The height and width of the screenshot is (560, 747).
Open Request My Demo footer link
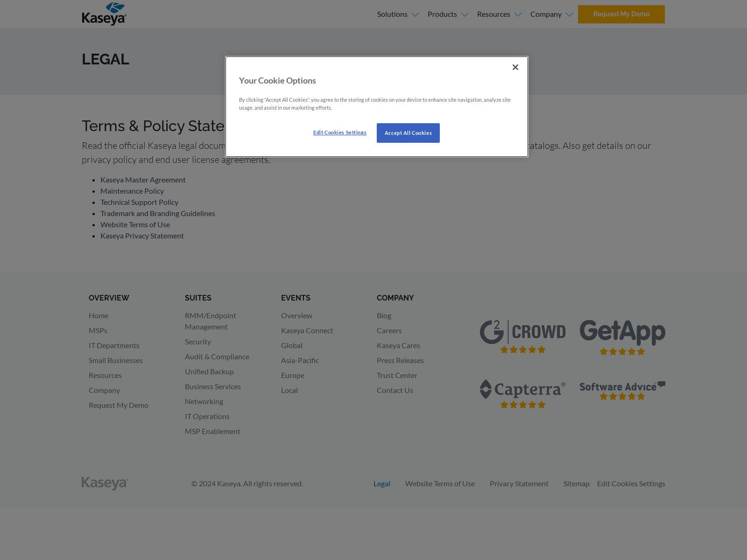[119, 405]
